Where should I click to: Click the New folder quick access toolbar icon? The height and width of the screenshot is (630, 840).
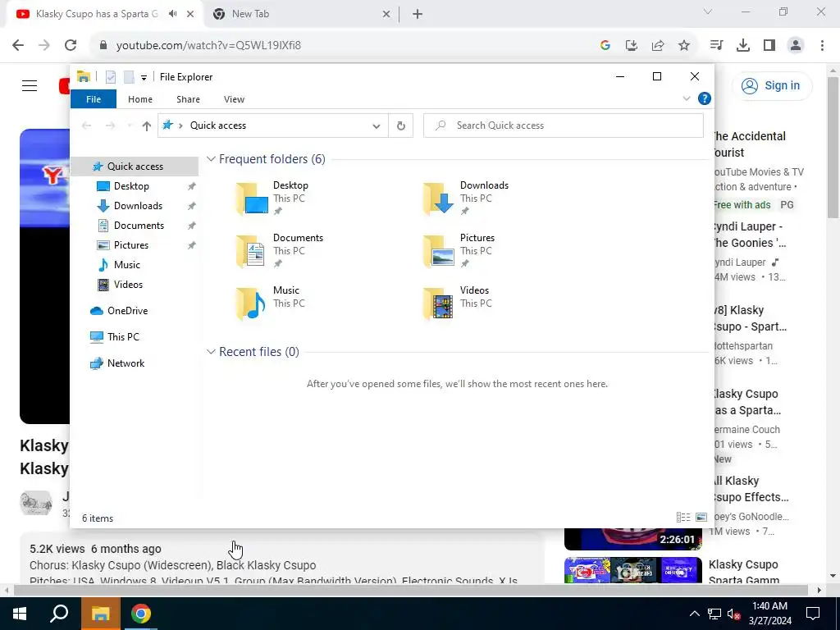click(129, 77)
